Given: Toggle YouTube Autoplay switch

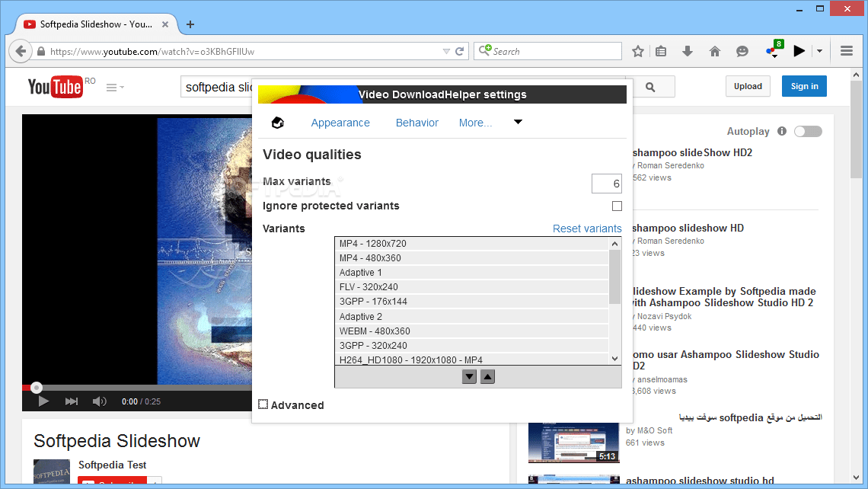Looking at the screenshot, I should click(808, 131).
